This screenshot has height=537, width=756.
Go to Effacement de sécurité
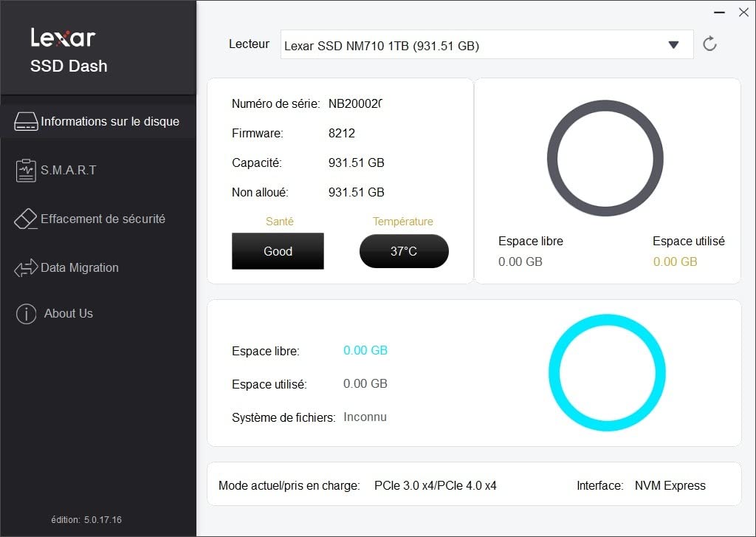(103, 219)
